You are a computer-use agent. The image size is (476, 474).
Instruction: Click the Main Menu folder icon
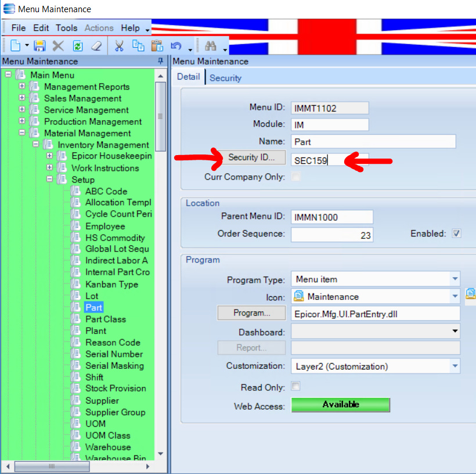21,74
